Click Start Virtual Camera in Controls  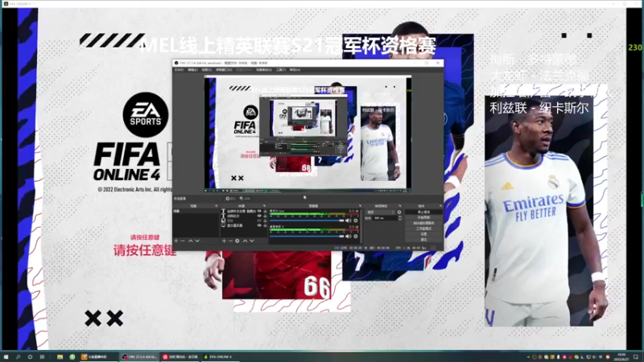(x=423, y=223)
